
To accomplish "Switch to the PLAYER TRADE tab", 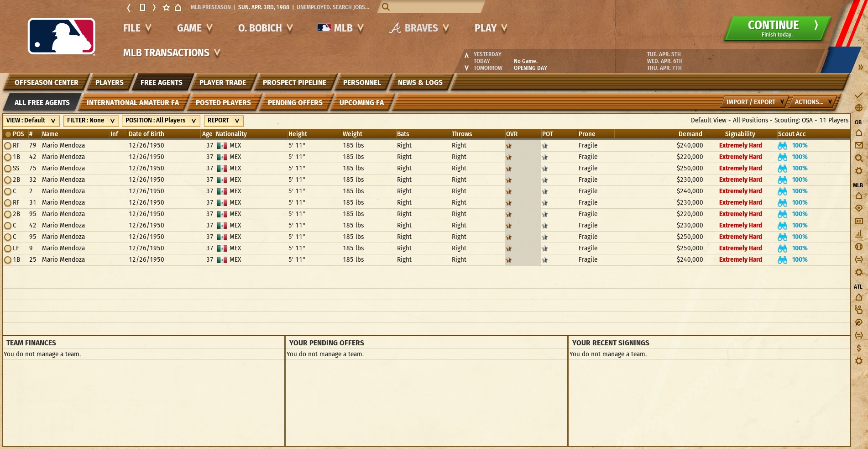I will pos(222,83).
